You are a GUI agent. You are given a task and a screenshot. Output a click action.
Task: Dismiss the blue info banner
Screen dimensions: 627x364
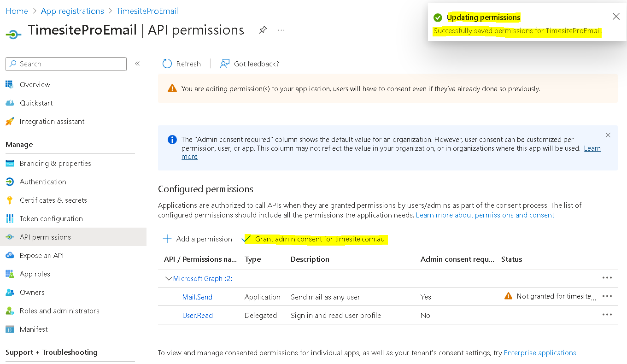pos(608,135)
